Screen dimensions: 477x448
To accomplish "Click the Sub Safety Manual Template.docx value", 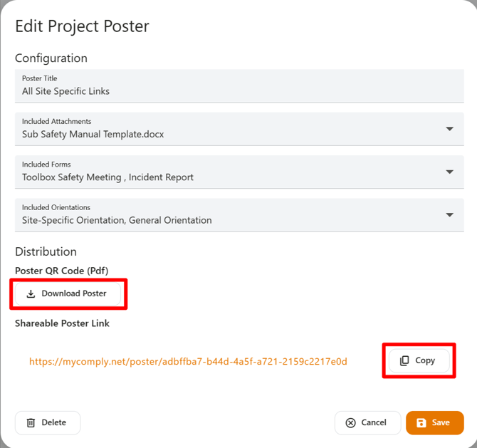I will (x=93, y=134).
